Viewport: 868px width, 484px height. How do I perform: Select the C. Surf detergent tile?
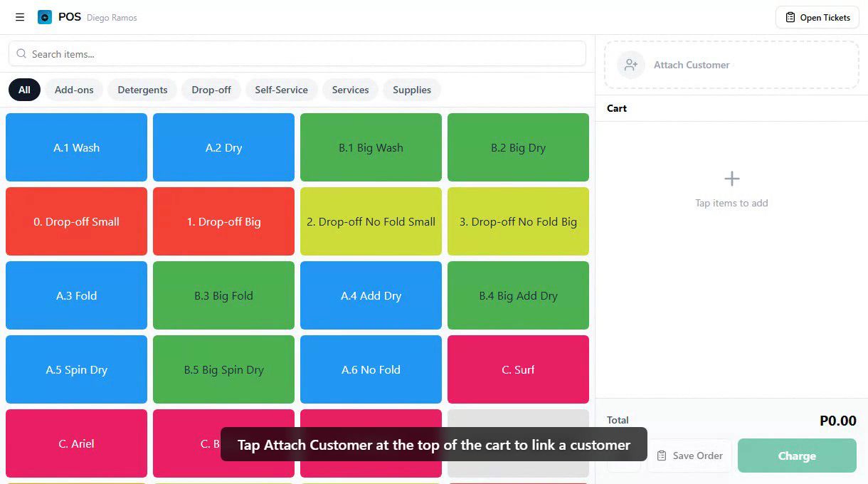pos(518,369)
